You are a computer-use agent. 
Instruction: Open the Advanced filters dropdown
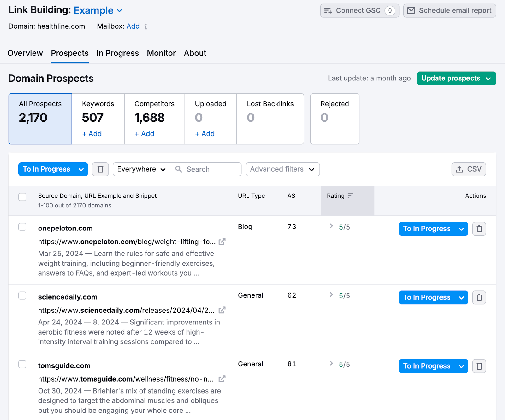point(282,169)
